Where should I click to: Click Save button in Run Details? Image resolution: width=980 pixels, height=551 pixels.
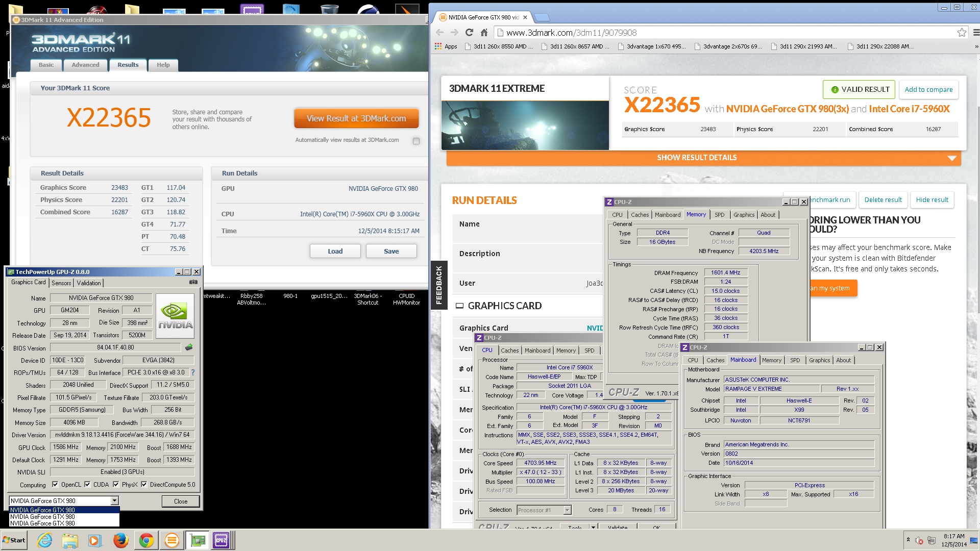pos(391,252)
